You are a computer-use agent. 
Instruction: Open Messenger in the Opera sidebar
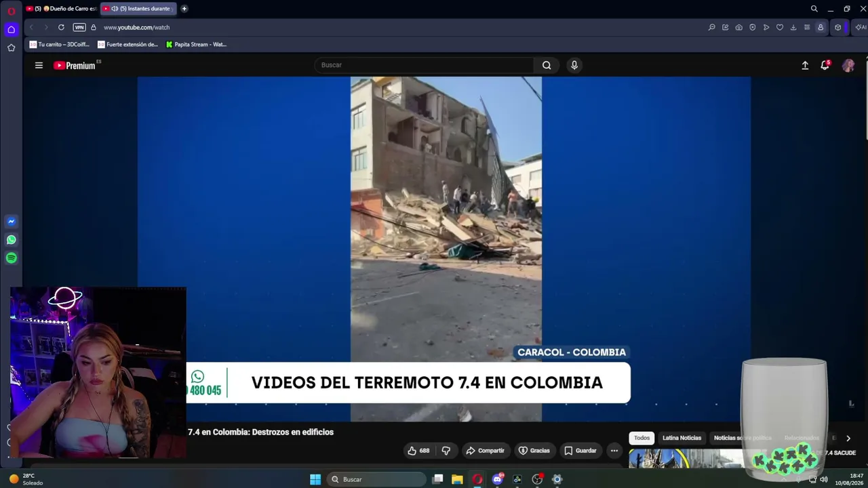(11, 222)
